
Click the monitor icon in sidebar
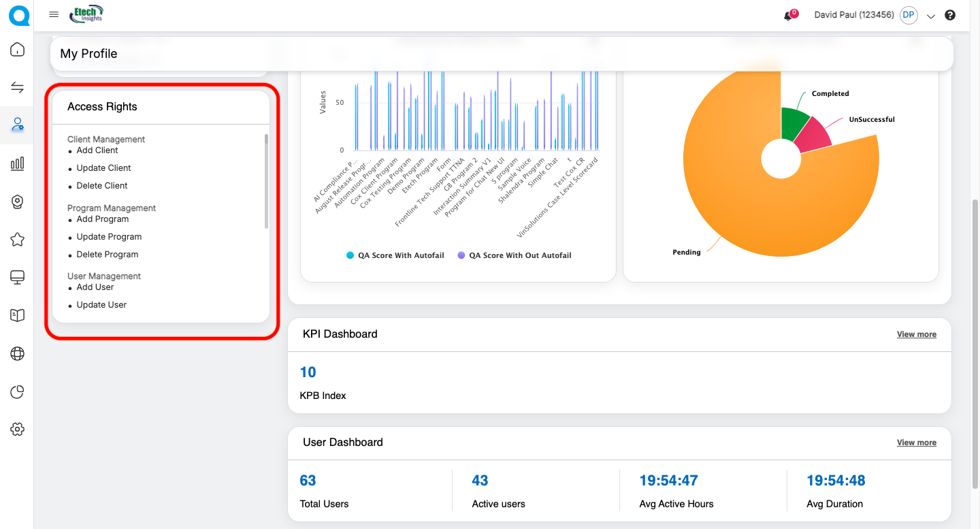tap(18, 277)
